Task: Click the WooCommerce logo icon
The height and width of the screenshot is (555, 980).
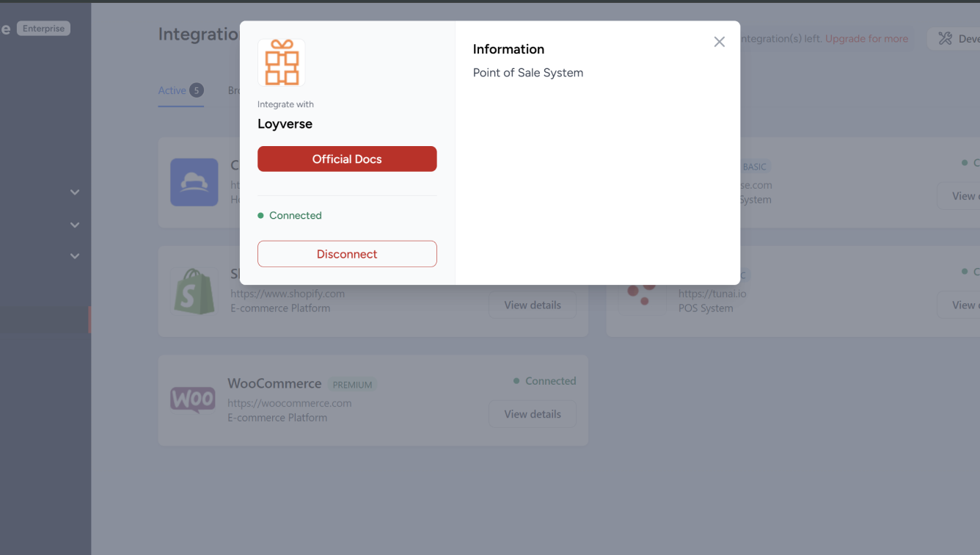Action: point(192,400)
